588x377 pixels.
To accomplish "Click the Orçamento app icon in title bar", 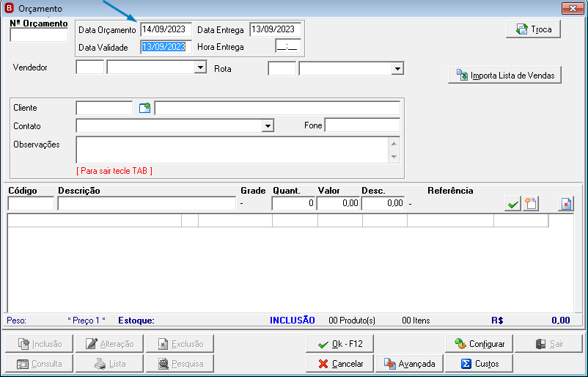I will 9,8.
